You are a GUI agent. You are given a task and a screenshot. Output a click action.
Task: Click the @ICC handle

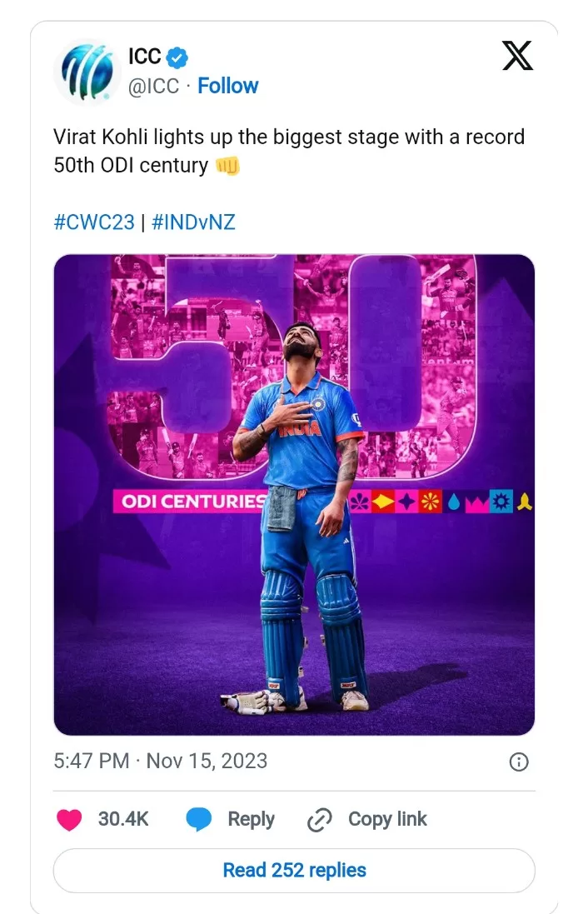point(153,86)
